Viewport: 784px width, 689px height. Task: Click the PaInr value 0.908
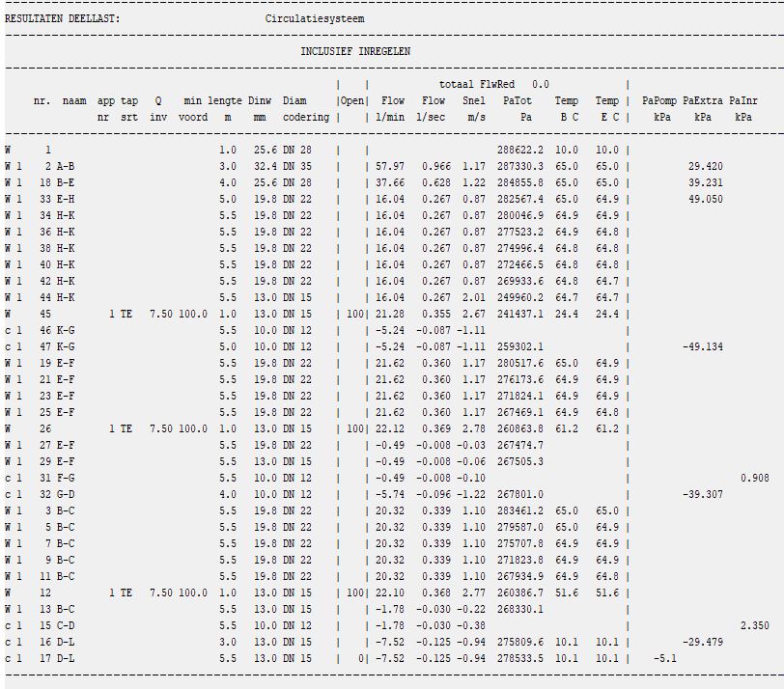pyautogui.click(x=754, y=478)
